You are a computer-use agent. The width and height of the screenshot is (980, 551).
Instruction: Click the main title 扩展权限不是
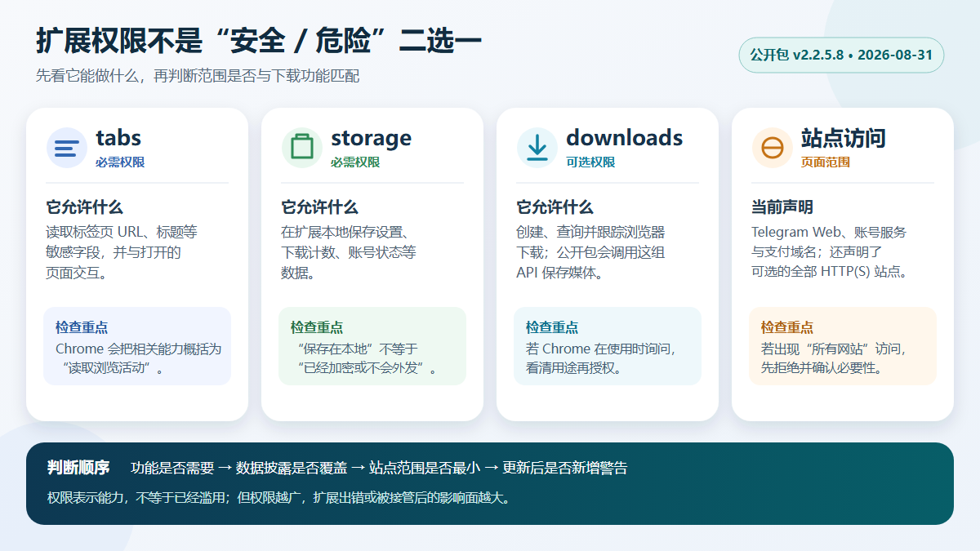(259, 40)
